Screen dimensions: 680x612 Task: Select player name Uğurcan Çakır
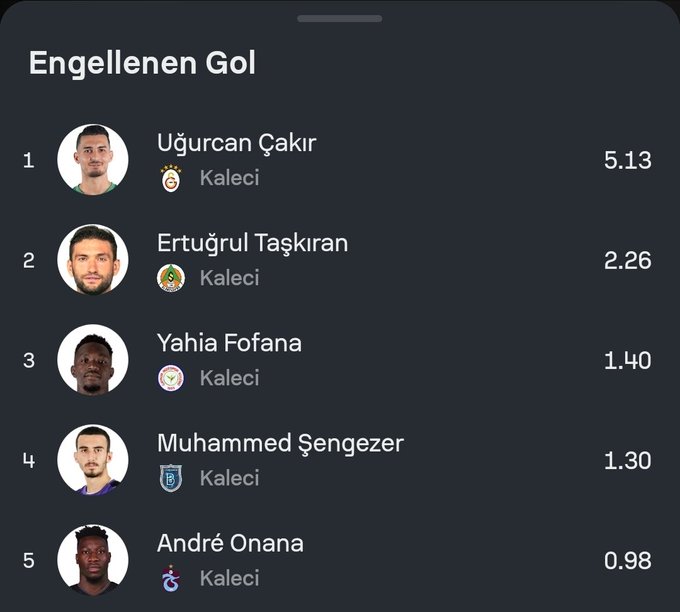click(236, 143)
